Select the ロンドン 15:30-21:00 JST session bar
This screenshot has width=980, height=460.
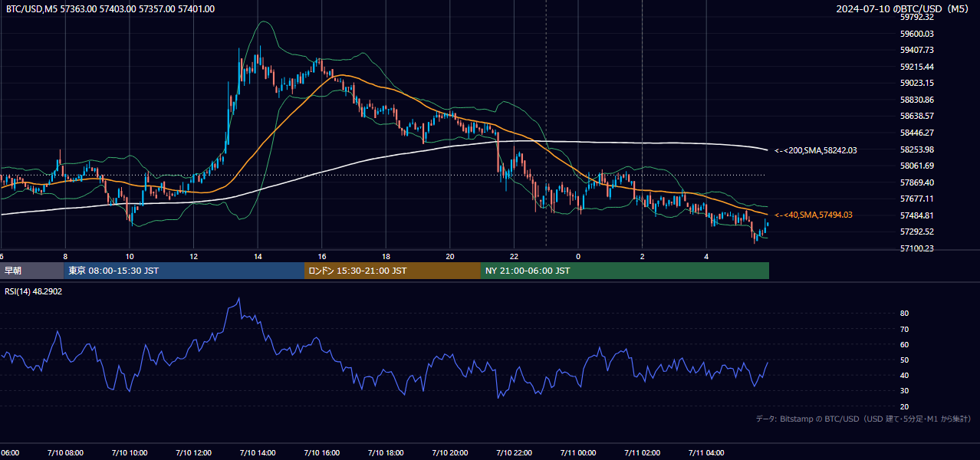point(393,271)
